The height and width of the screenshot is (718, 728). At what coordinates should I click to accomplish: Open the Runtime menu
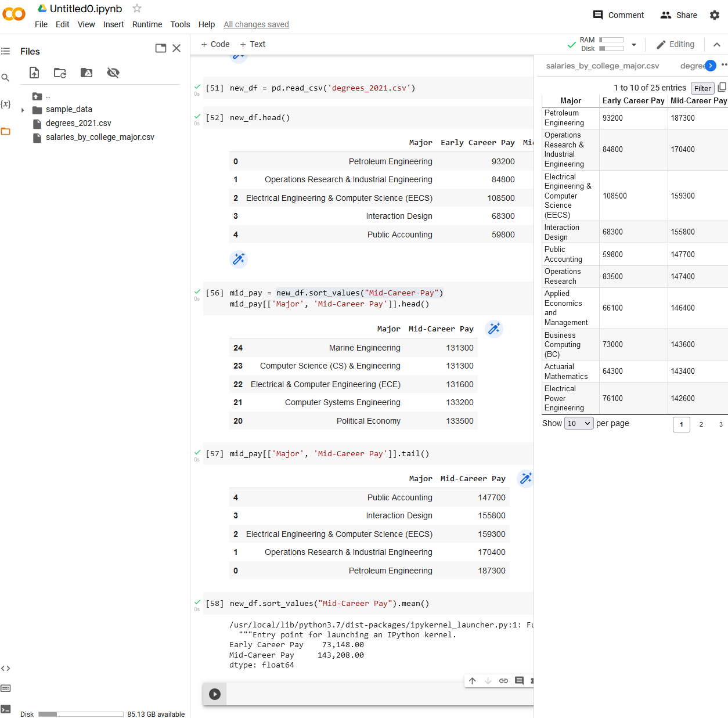(147, 24)
